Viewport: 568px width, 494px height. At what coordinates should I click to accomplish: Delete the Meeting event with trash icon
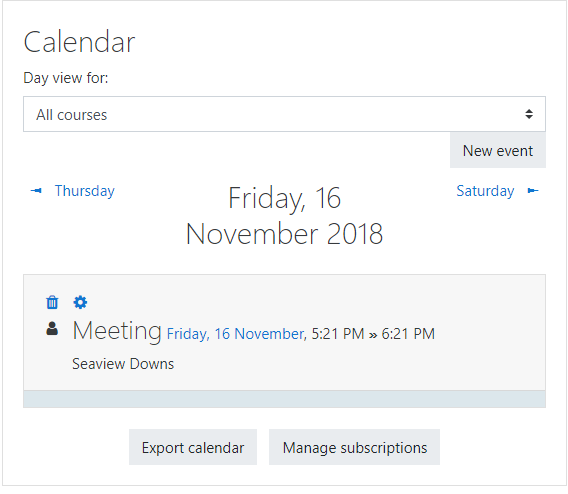coord(52,302)
